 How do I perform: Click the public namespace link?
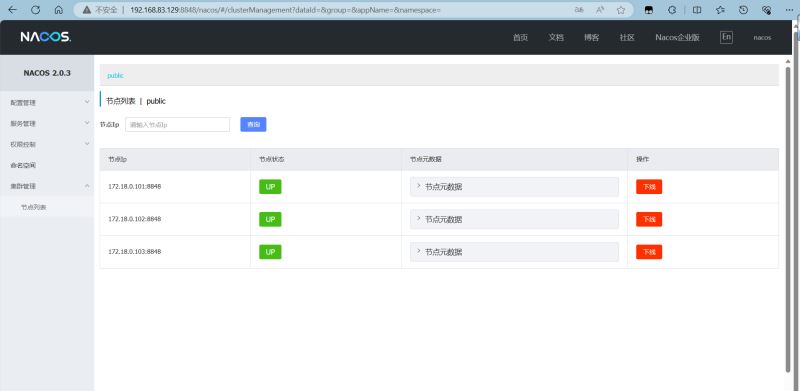[x=115, y=76]
